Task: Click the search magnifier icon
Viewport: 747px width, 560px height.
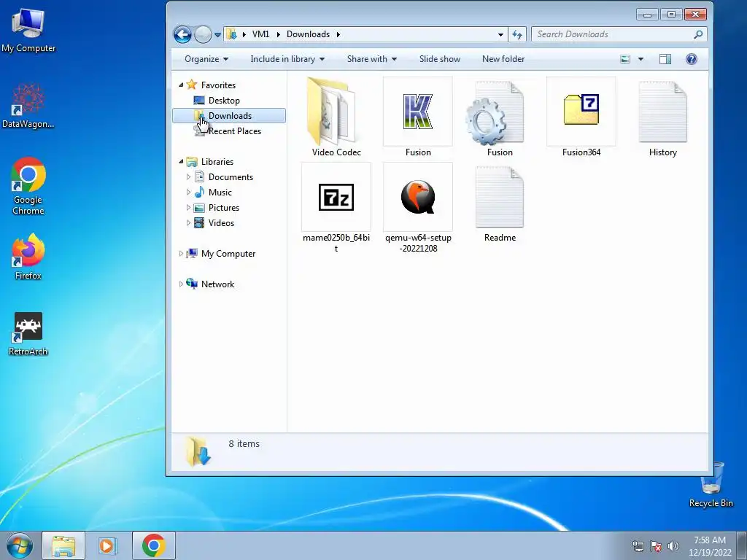Action: [698, 34]
